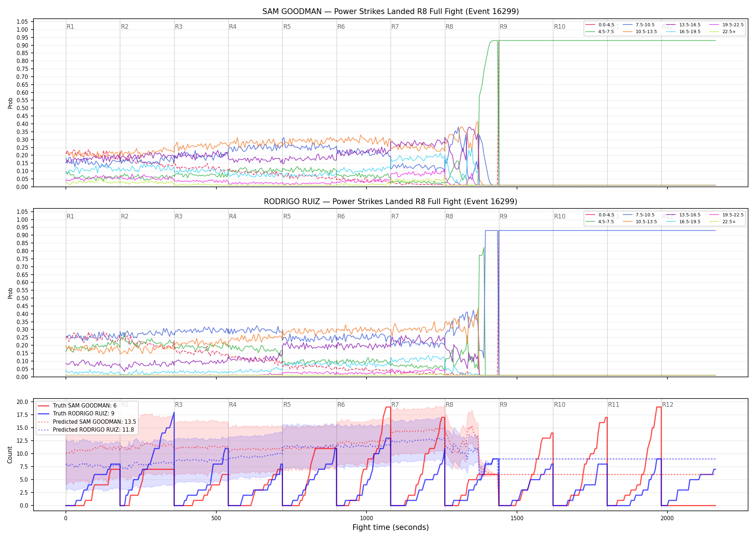Click the R9 round marker in Ruiz chart
Image resolution: width=756 pixels, height=540 pixels.
[503, 216]
